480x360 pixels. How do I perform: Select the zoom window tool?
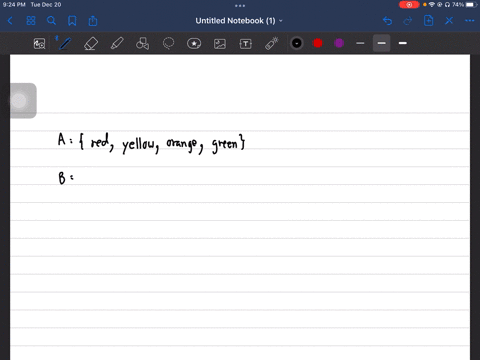pos(39,43)
